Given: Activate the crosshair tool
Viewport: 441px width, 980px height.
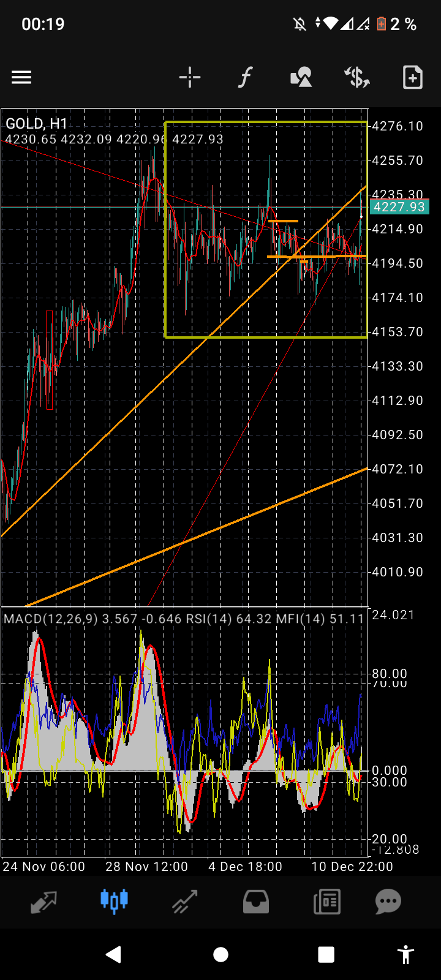Looking at the screenshot, I should [190, 77].
